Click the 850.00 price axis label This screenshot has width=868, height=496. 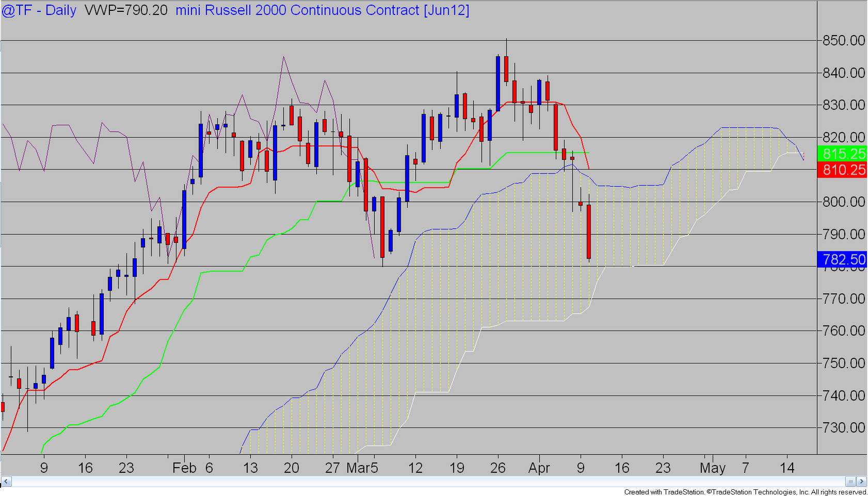pyautogui.click(x=844, y=40)
